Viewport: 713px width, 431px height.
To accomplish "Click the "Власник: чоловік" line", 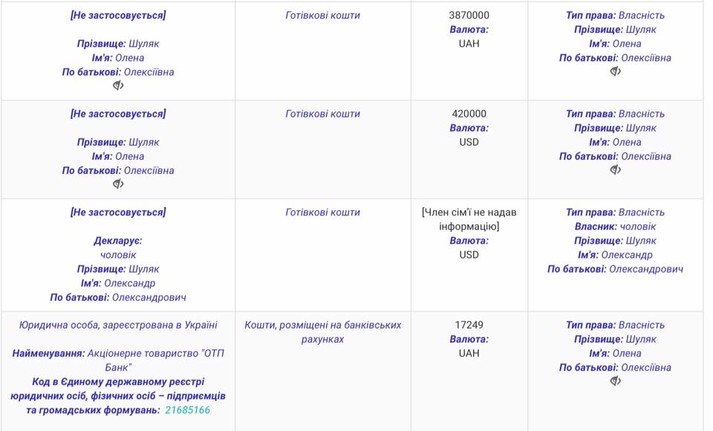I will (615, 227).
